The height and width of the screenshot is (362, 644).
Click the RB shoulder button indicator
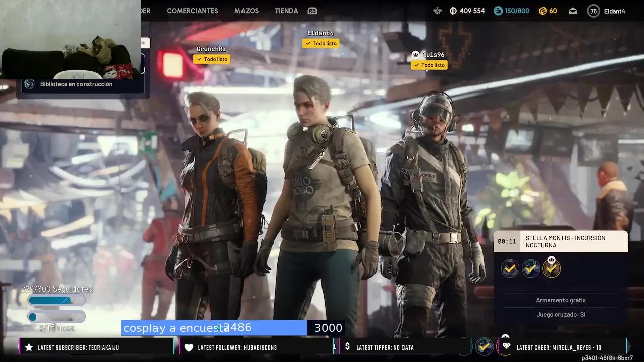coord(312,11)
